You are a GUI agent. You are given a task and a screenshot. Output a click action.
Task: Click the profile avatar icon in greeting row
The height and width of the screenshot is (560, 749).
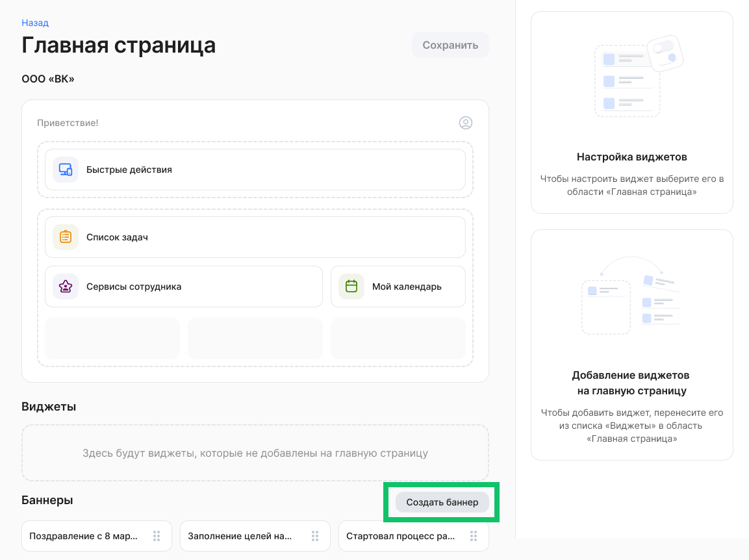click(466, 123)
